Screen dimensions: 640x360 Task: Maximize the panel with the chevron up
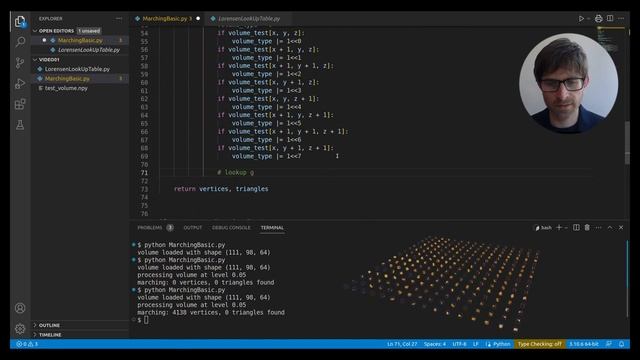pos(610,227)
